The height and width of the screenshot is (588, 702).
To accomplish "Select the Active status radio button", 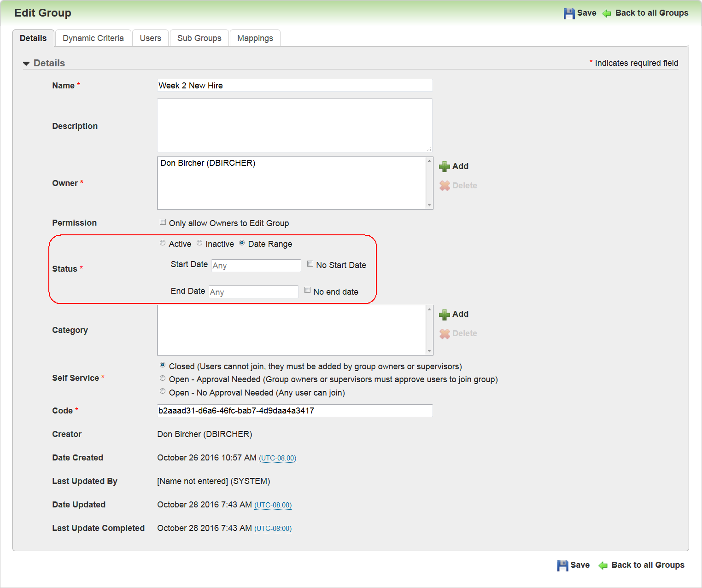I will [x=163, y=243].
